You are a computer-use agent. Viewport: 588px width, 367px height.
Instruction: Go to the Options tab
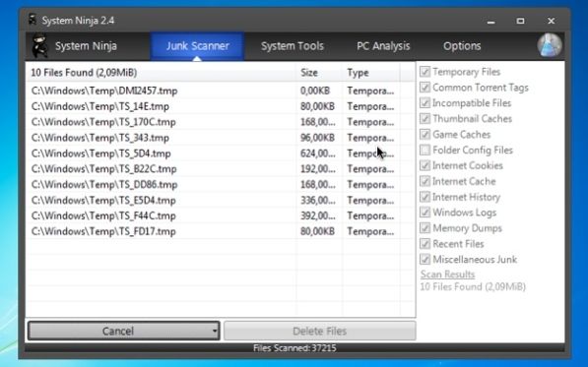click(x=462, y=46)
